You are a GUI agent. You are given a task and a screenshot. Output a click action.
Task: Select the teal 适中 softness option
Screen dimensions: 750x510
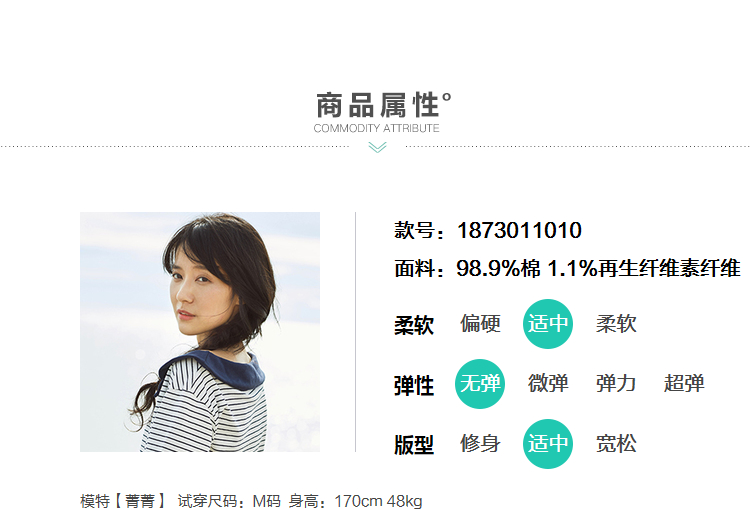tap(548, 324)
